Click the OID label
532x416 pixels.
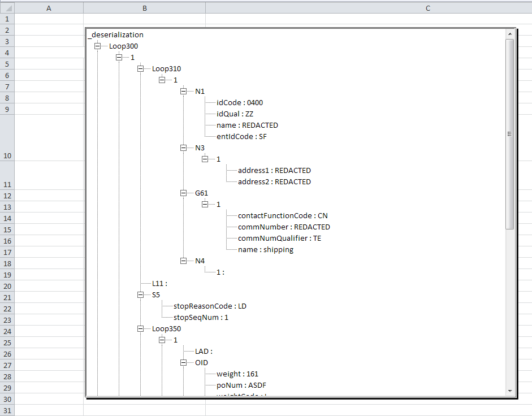pos(201,362)
